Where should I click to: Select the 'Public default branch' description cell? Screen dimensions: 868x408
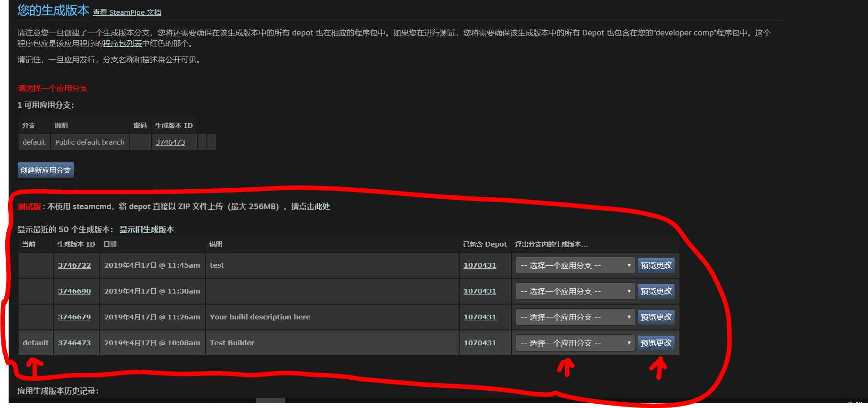click(x=90, y=142)
